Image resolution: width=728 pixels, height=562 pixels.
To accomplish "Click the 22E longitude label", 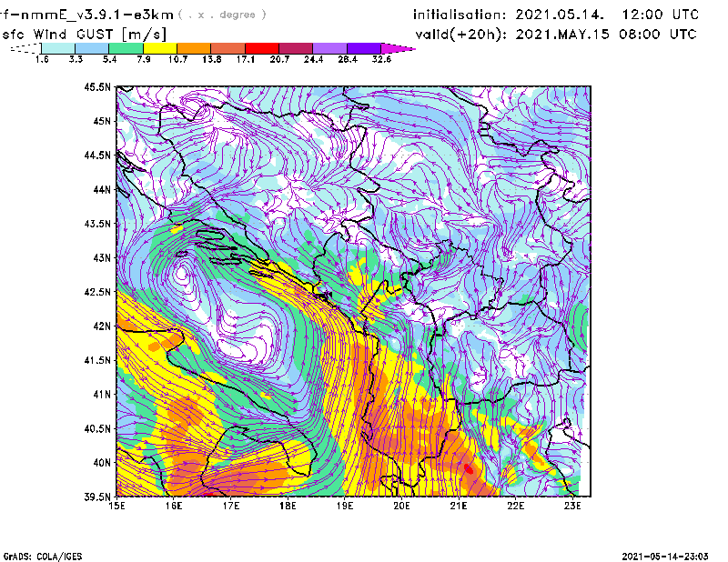I will 516,506.
